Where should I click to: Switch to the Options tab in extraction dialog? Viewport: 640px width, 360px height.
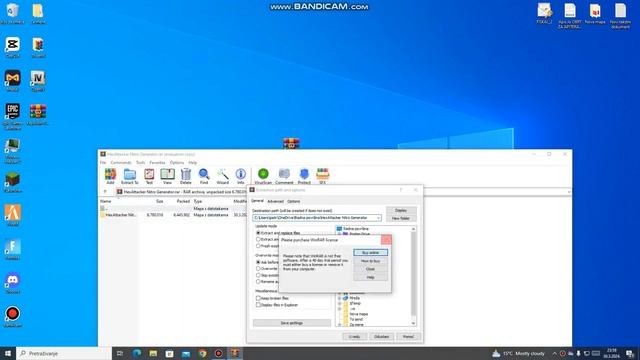tap(293, 201)
